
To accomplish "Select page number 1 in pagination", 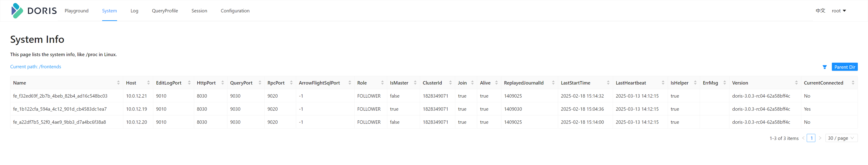I will coord(811,138).
